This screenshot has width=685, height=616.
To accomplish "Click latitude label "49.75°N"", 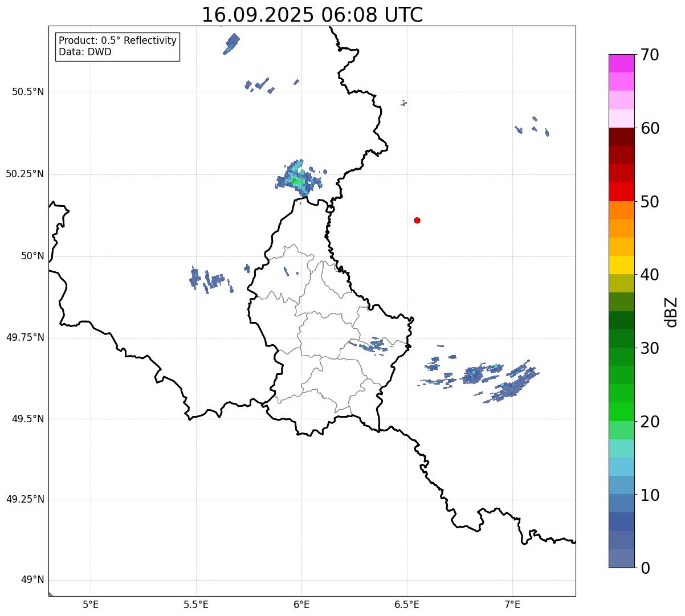I will [25, 337].
